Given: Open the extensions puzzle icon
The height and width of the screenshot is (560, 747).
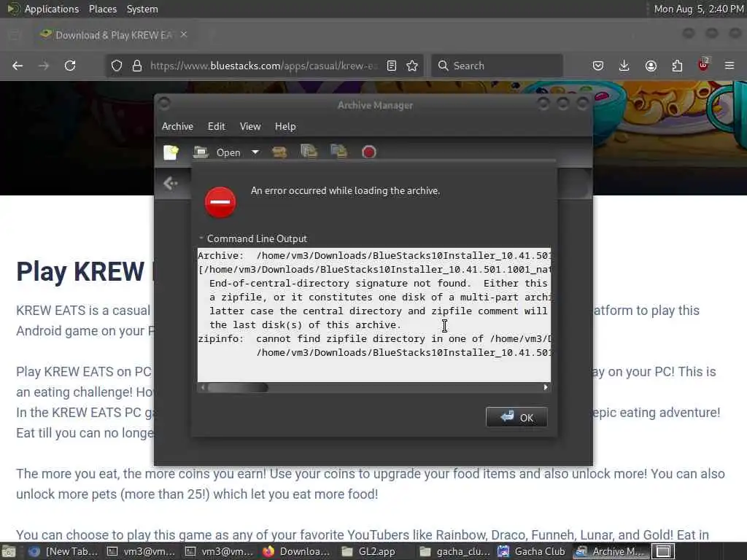Looking at the screenshot, I should [x=677, y=66].
